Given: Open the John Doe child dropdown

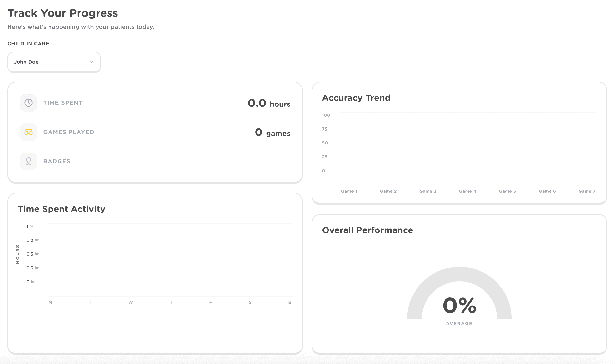Looking at the screenshot, I should click(54, 62).
